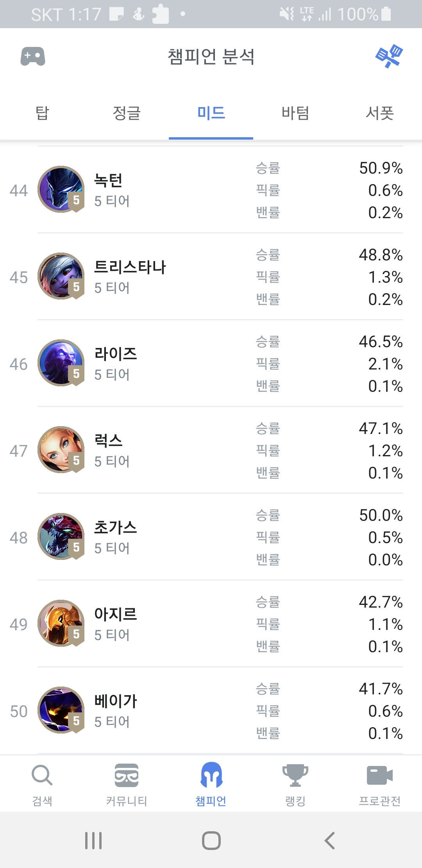Switch to the 서폿 tab
This screenshot has width=422, height=868.
click(x=379, y=113)
